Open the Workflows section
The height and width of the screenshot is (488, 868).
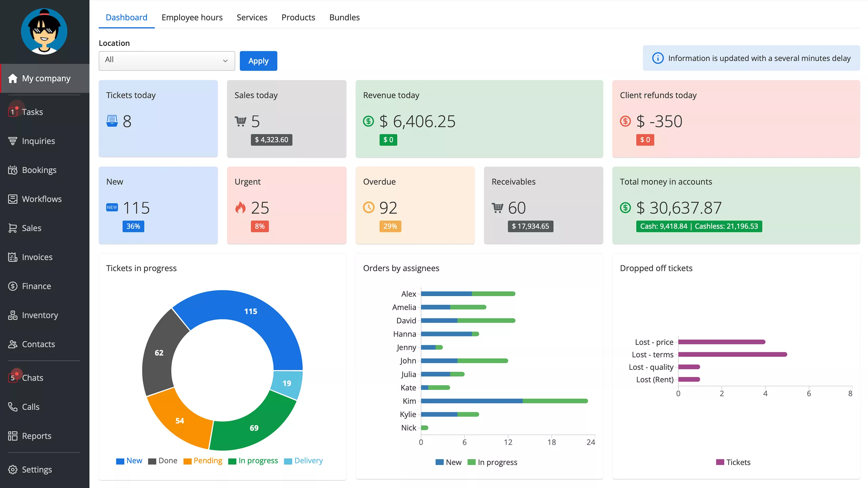coord(41,199)
